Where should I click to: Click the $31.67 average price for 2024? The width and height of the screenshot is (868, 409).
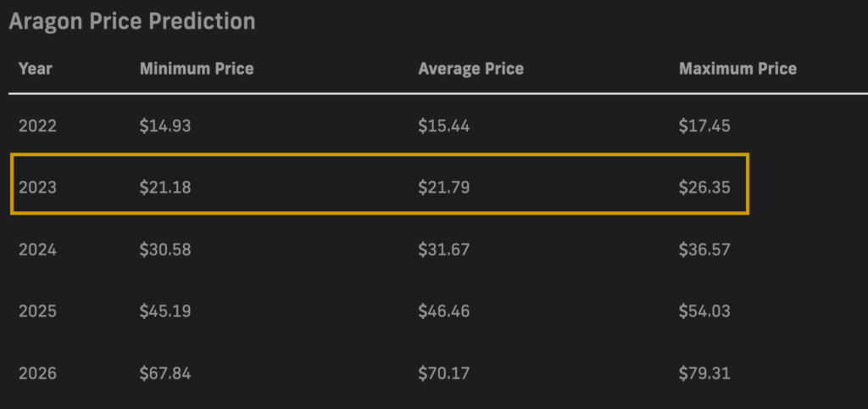(x=444, y=250)
